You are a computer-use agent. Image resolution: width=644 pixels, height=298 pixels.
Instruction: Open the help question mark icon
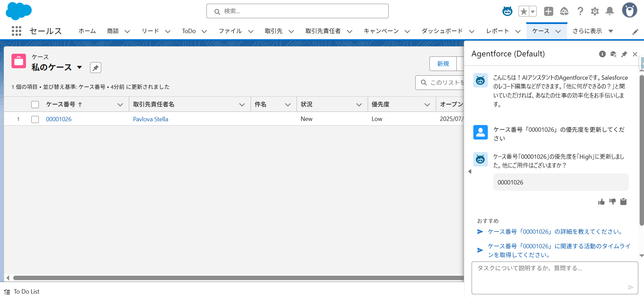pos(580,11)
